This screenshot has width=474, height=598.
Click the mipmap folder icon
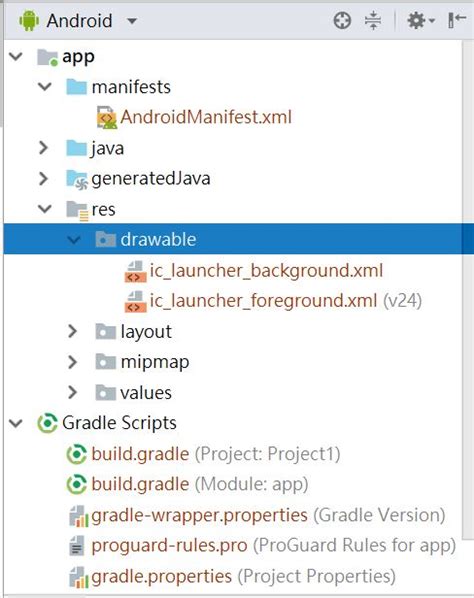[105, 362]
